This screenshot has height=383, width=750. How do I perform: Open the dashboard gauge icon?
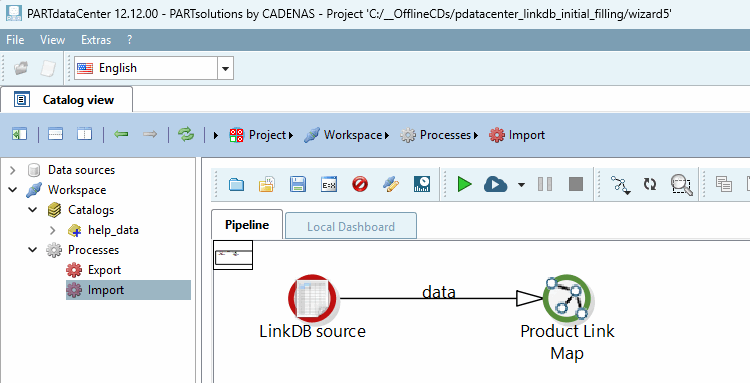pyautogui.click(x=422, y=184)
